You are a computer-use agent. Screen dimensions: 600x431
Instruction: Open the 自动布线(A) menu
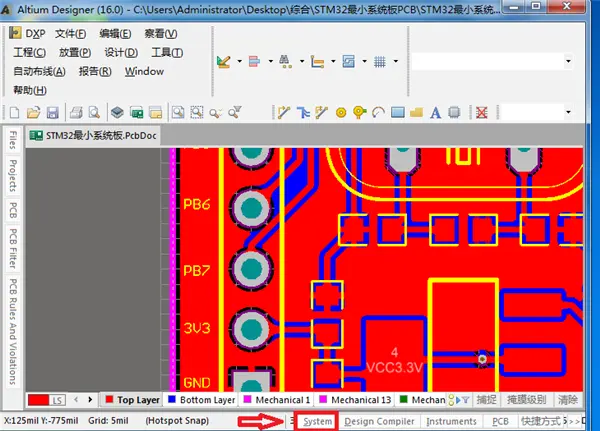tap(39, 71)
